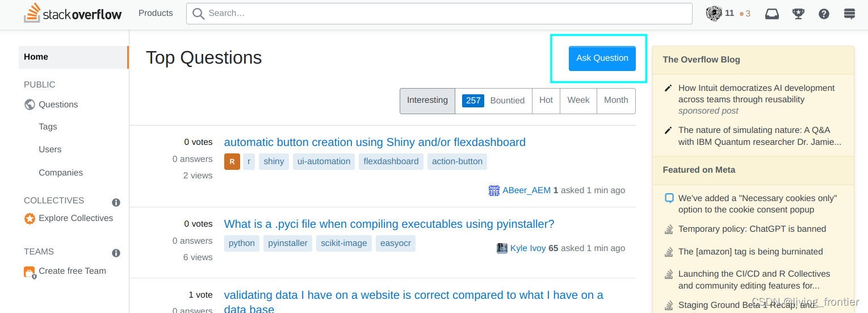This screenshot has width=868, height=313.
Task: Open the Shiny flexdashboard question link
Action: pyautogui.click(x=375, y=142)
